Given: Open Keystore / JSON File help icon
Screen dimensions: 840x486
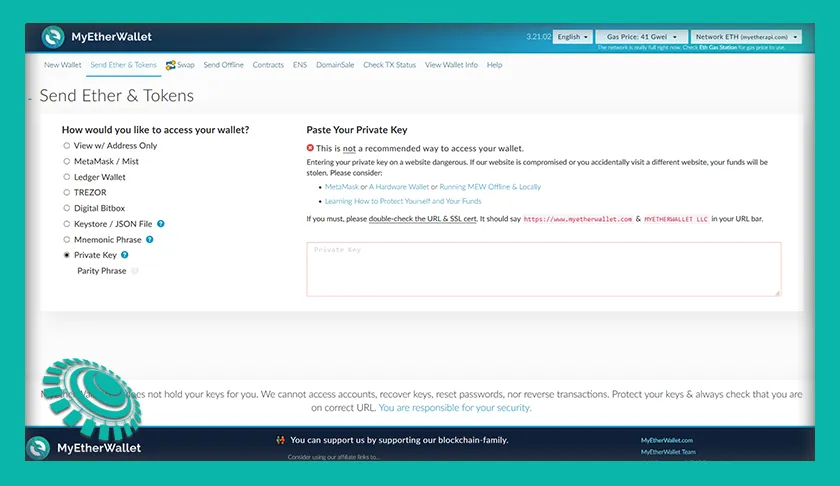Looking at the screenshot, I should point(161,223).
